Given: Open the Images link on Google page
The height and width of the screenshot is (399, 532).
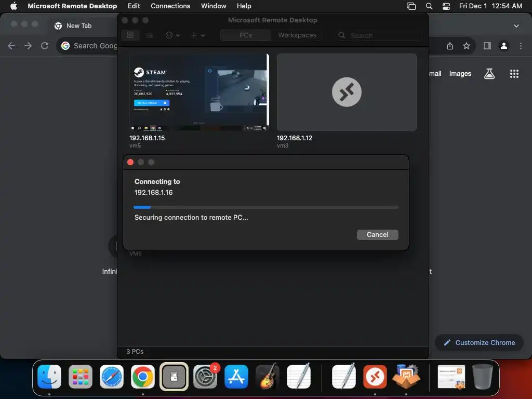Looking at the screenshot, I should 460,74.
